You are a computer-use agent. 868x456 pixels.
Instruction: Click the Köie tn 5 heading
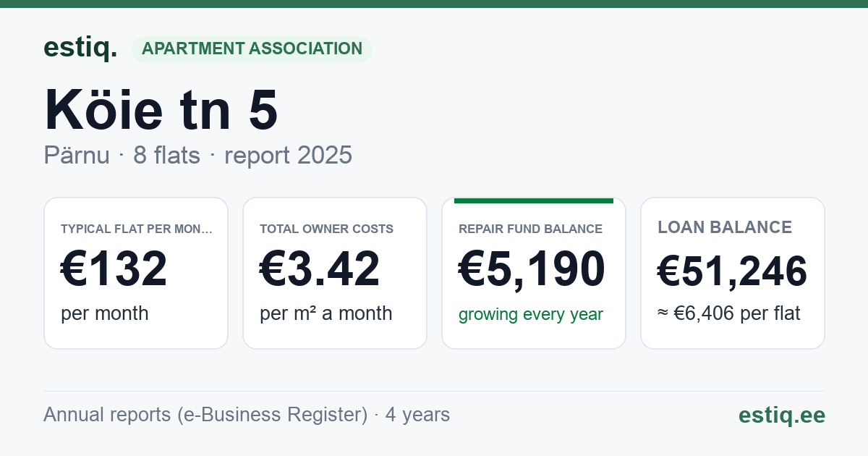[161, 110]
